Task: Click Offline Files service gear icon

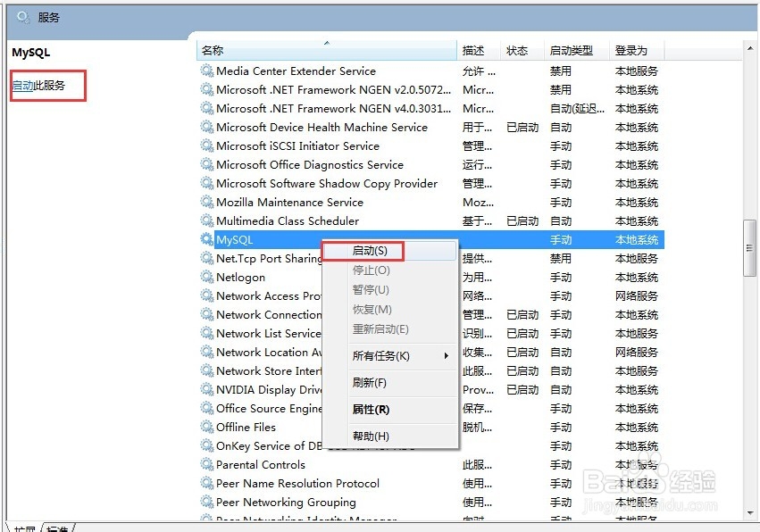Action: [x=207, y=427]
